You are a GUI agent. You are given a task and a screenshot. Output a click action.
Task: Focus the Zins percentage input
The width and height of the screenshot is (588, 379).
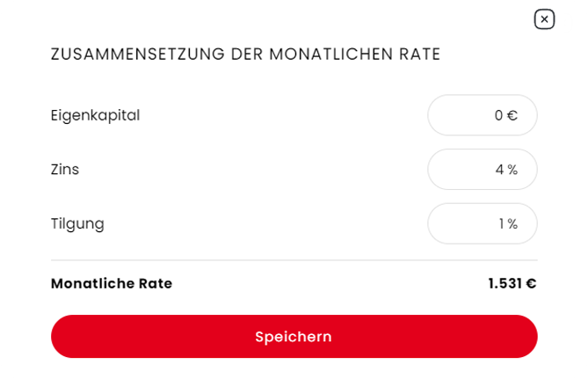(x=483, y=169)
